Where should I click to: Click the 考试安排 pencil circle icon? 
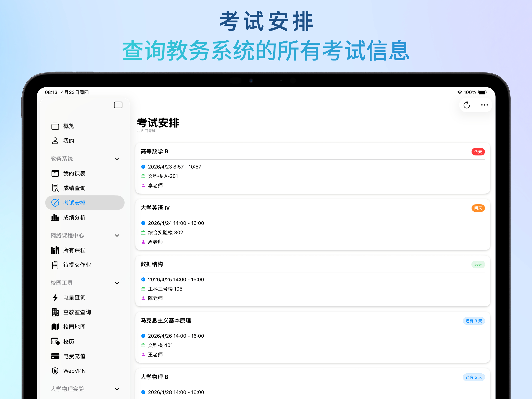[x=55, y=203]
